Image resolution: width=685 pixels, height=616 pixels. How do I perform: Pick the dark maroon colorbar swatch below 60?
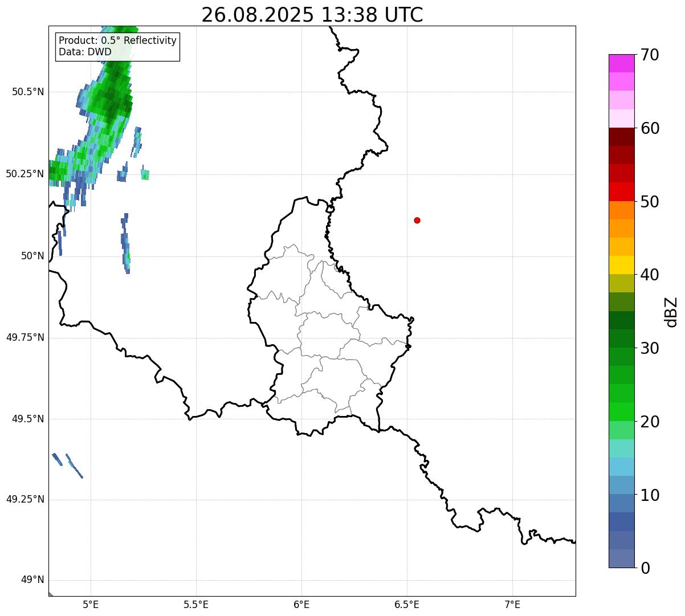[621, 137]
